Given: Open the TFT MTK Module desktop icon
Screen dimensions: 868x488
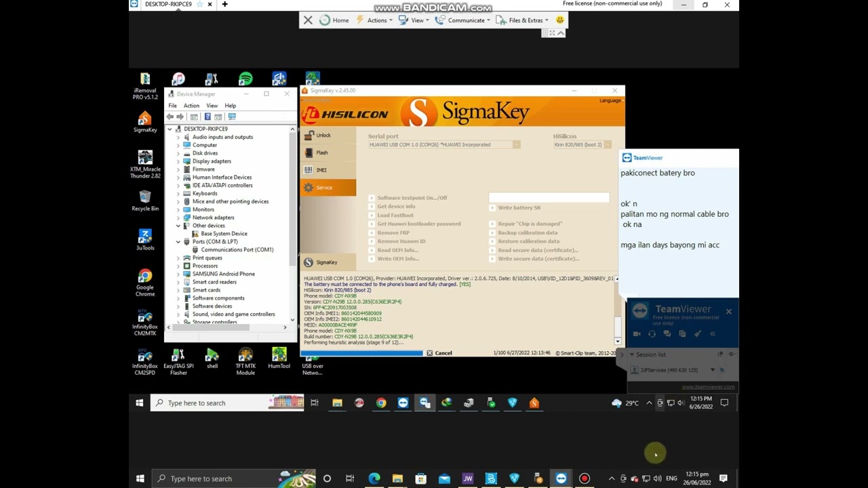Looking at the screenshot, I should (x=245, y=362).
